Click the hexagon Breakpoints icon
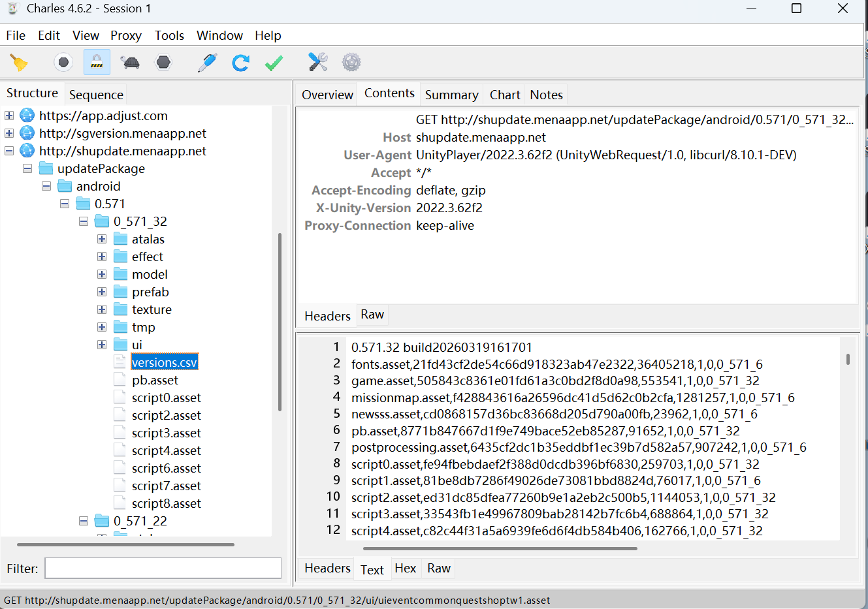The width and height of the screenshot is (868, 609). coord(163,63)
